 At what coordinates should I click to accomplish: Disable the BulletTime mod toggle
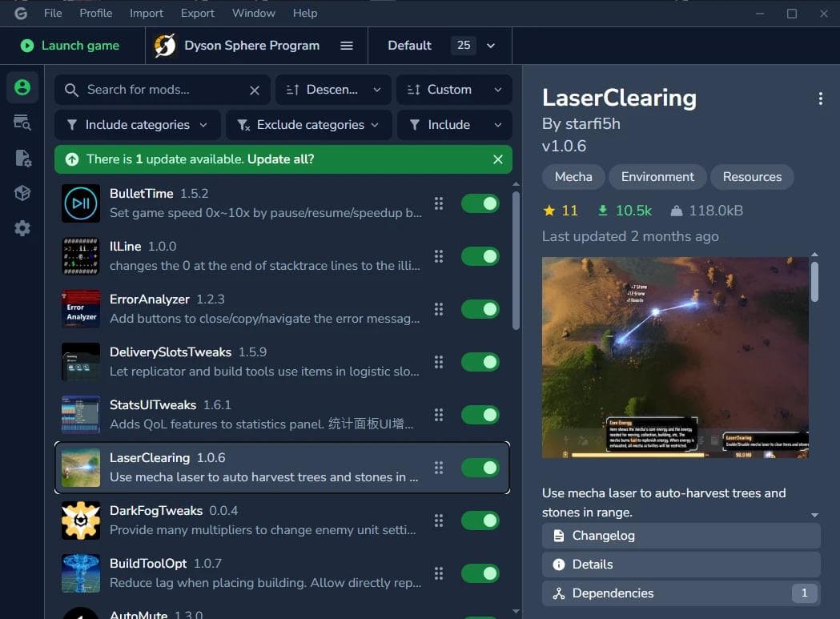tap(480, 203)
